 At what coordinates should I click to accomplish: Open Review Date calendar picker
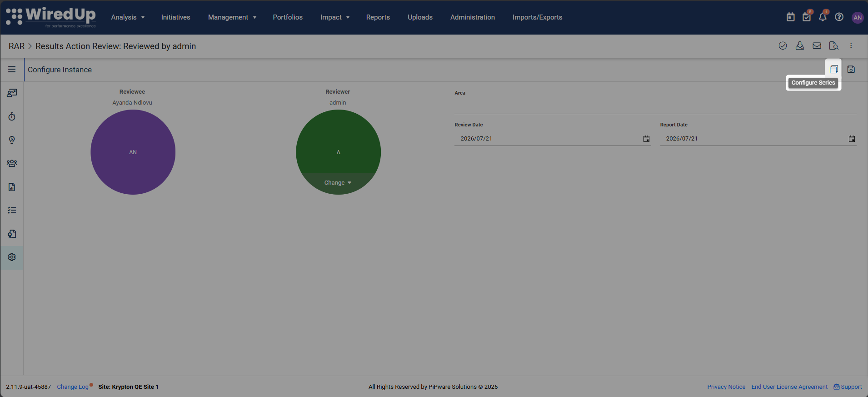click(646, 139)
